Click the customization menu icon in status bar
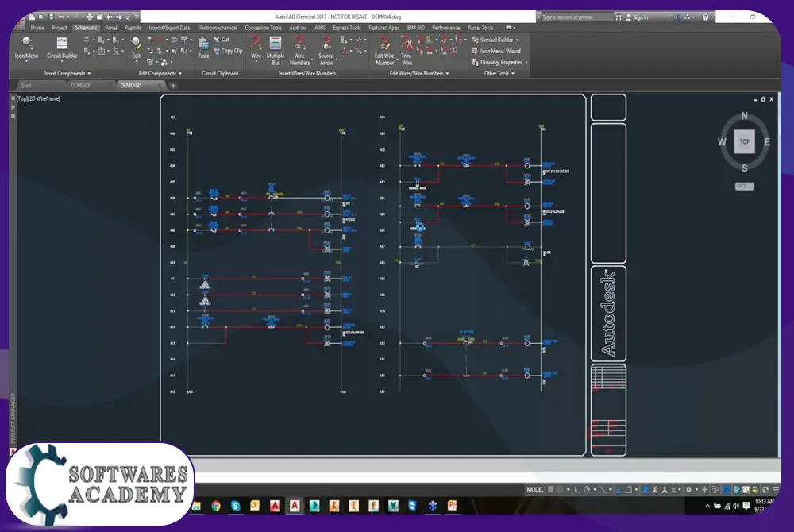The image size is (794, 532). pyautogui.click(x=775, y=489)
